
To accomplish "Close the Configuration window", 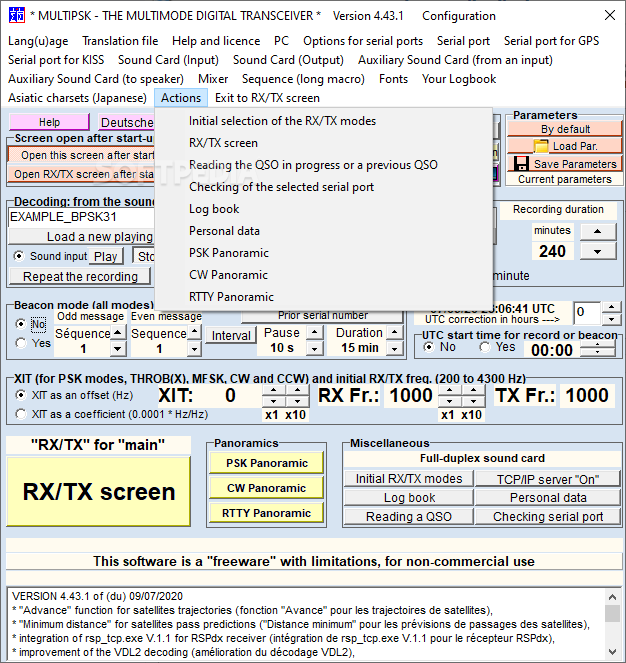I will click(x=610, y=16).
